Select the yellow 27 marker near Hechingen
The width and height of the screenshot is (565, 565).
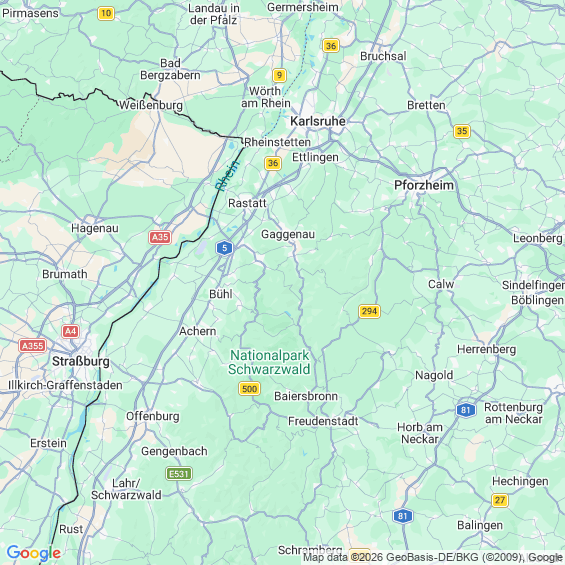pyautogui.click(x=500, y=500)
